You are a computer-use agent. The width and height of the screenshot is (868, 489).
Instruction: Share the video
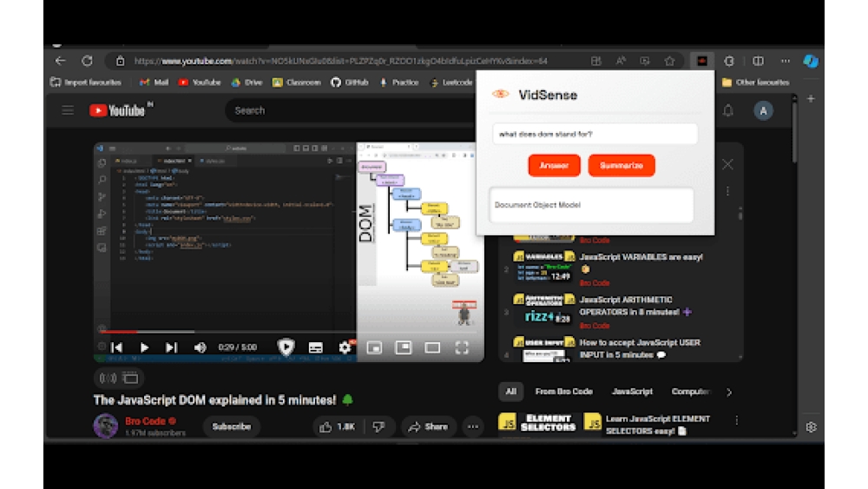click(428, 426)
